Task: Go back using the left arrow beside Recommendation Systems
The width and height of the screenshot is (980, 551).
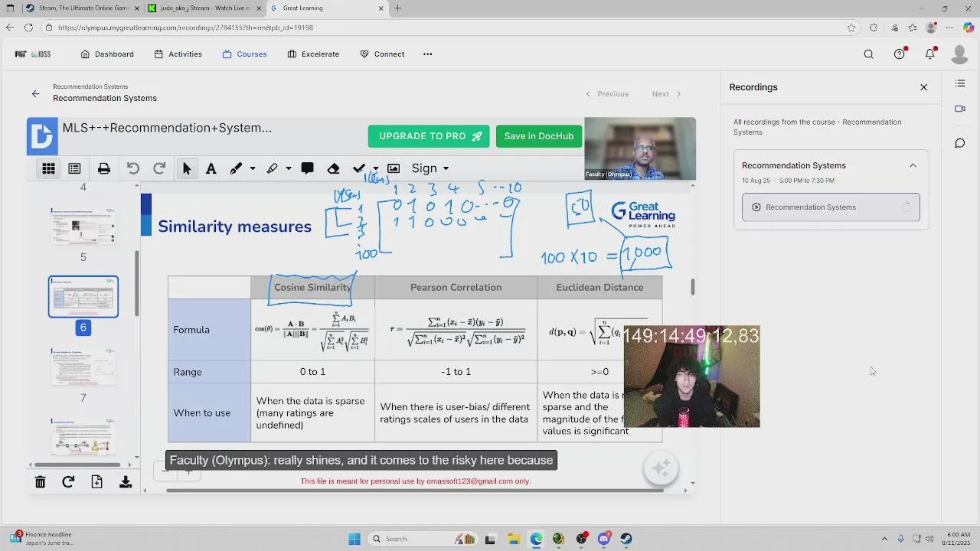Action: 35,93
